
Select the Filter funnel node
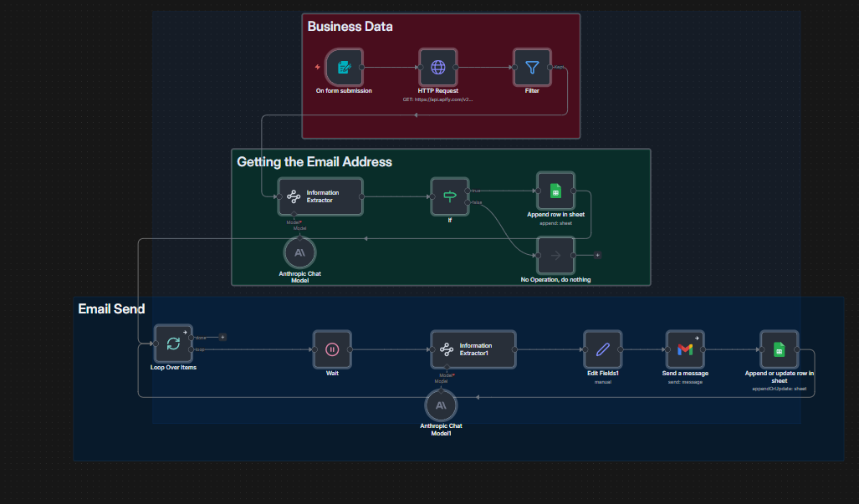coord(532,68)
